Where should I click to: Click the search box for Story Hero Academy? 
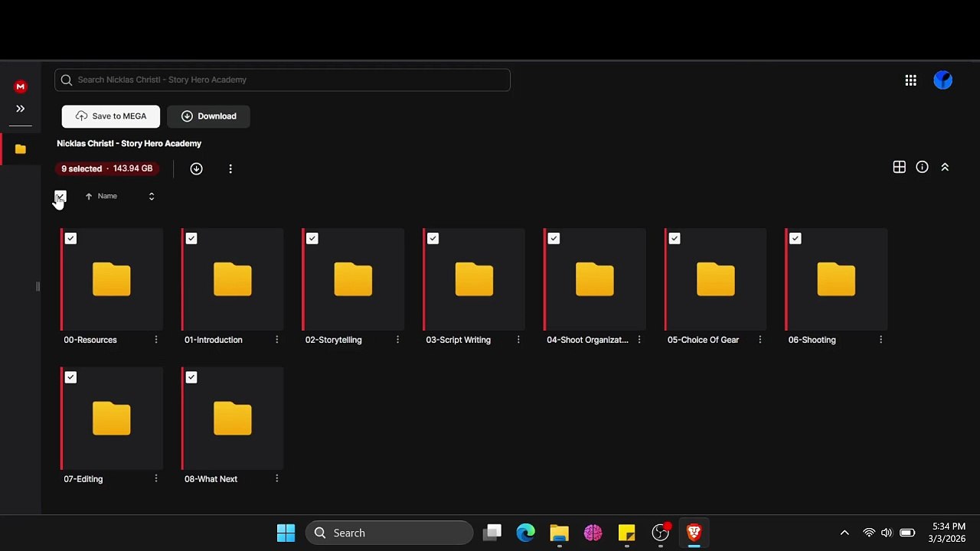pos(283,80)
